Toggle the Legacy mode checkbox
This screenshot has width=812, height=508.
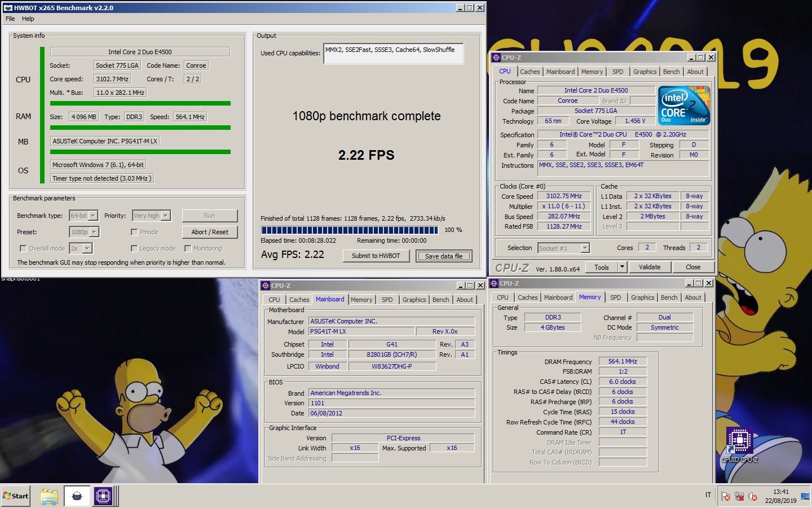(134, 248)
